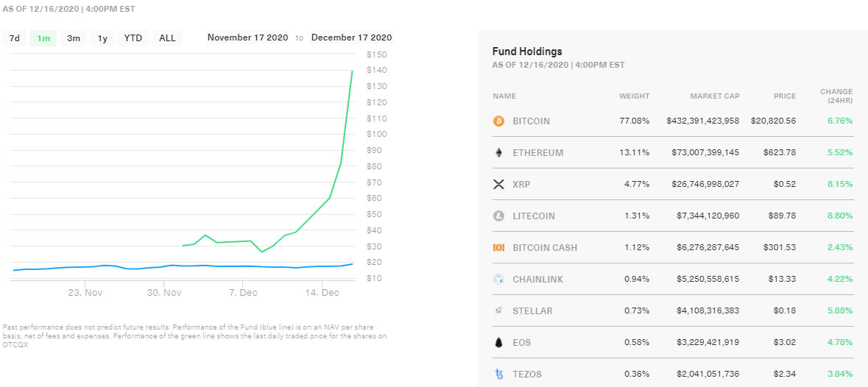Switch chart to 3m range
The width and height of the screenshot is (868, 387).
(74, 38)
